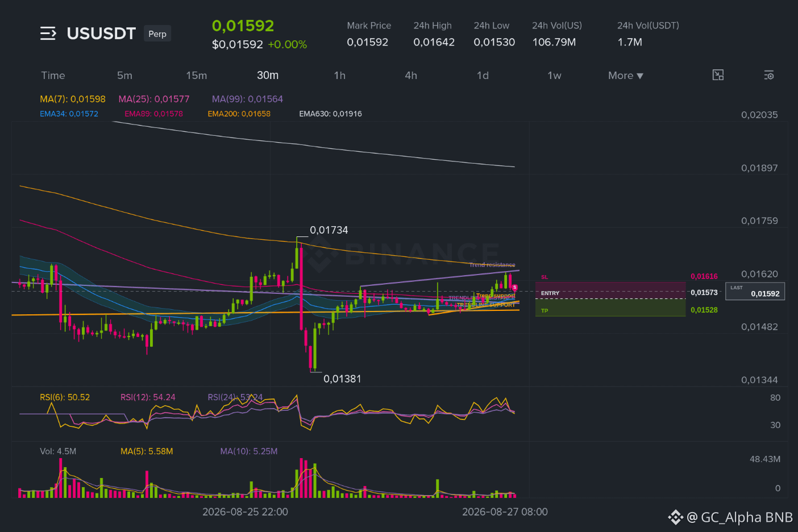Click the SL level label

tap(545, 277)
